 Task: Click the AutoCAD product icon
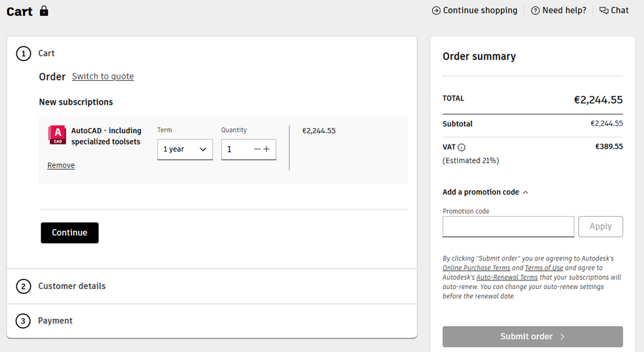pyautogui.click(x=57, y=135)
